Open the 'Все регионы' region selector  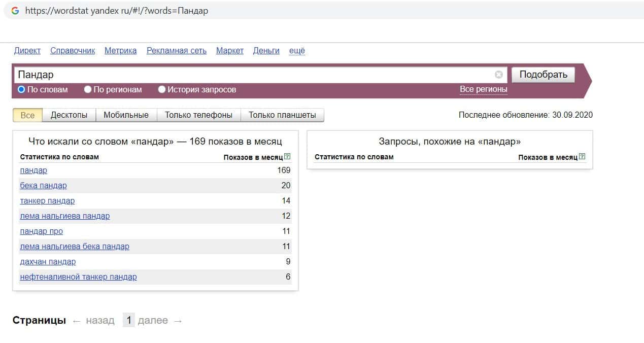point(483,89)
